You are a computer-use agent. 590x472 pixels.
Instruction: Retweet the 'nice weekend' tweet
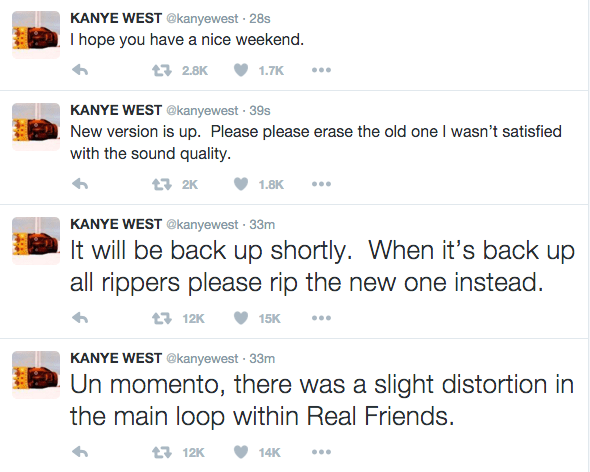pos(162,70)
